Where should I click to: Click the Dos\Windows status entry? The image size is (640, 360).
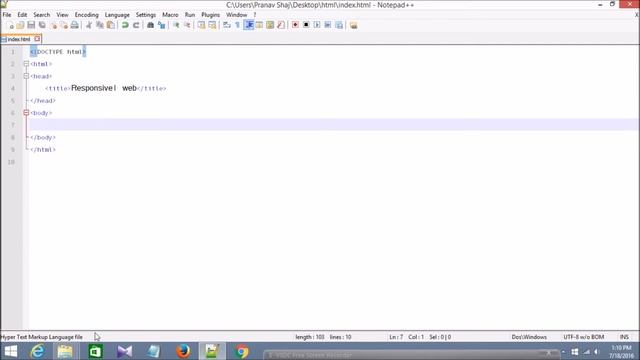(x=529, y=337)
